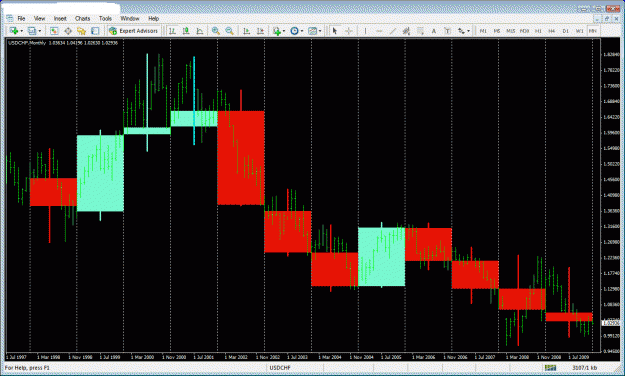Image resolution: width=625 pixels, height=376 pixels.
Task: Switch timeframe to M30
Action: click(524, 31)
